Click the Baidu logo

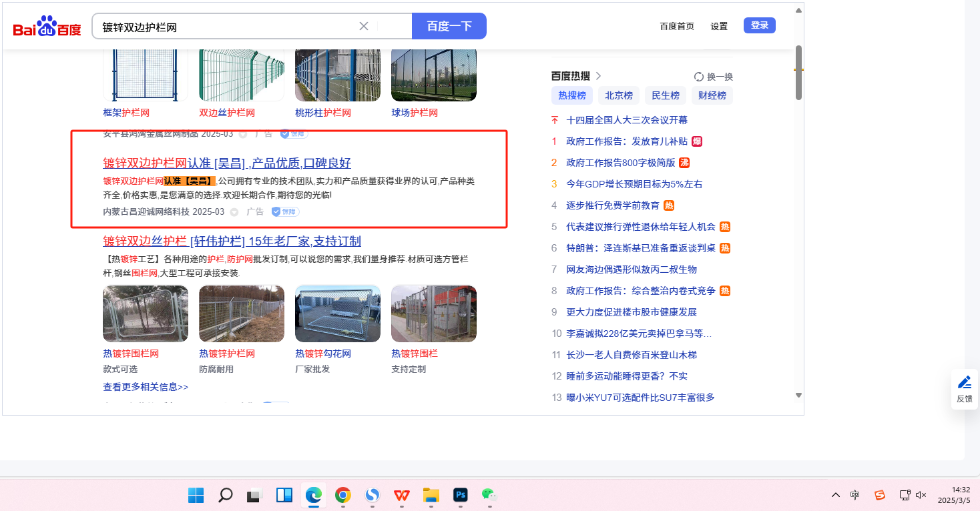coord(47,27)
